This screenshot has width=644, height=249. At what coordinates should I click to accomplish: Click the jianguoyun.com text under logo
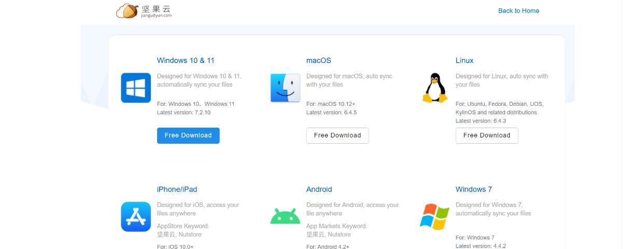(156, 16)
